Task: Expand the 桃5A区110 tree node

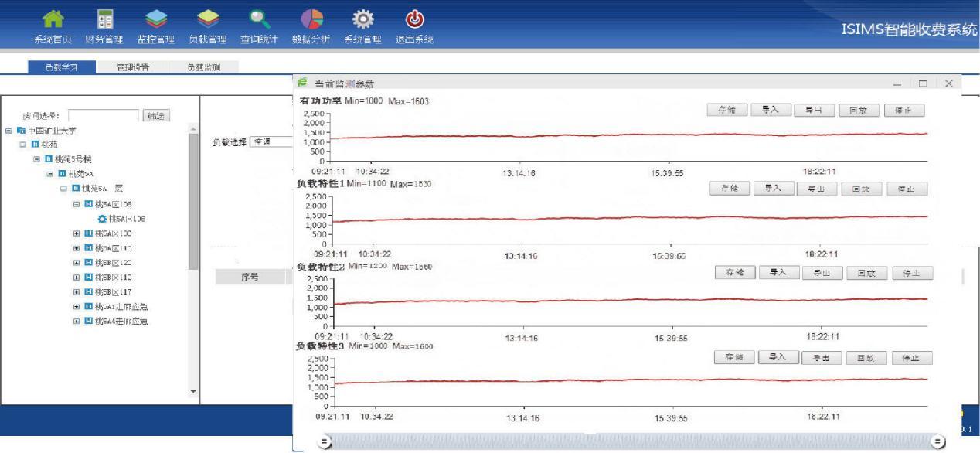Action: 77,248
